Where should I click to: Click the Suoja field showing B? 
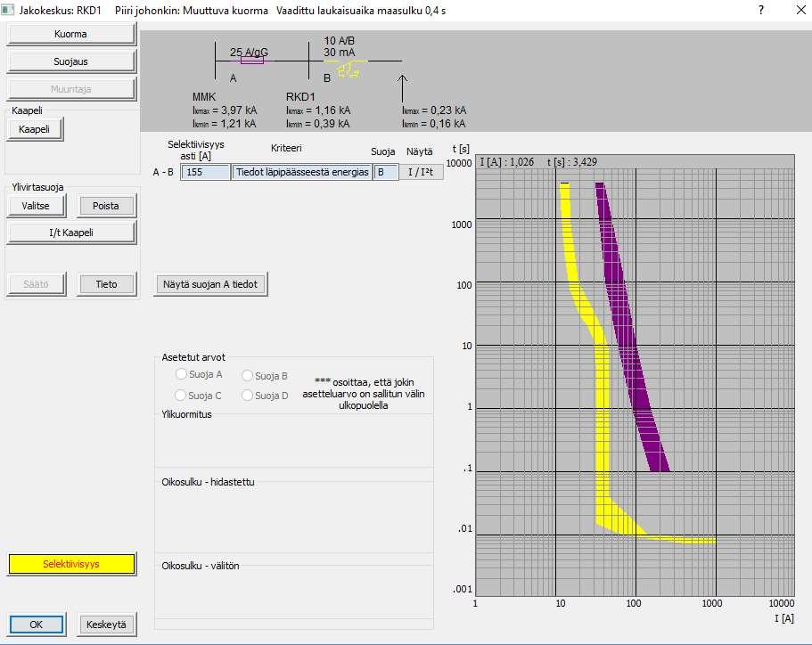[386, 172]
